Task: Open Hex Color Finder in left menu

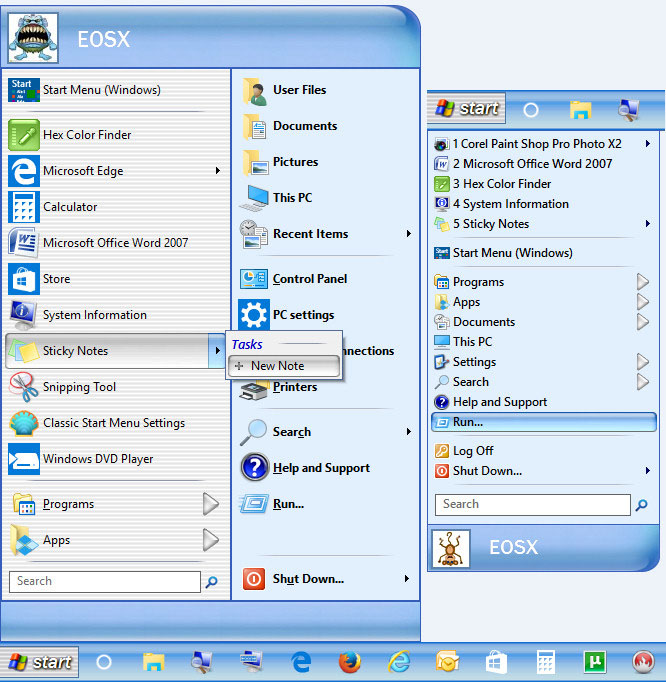Action: [x=115, y=135]
